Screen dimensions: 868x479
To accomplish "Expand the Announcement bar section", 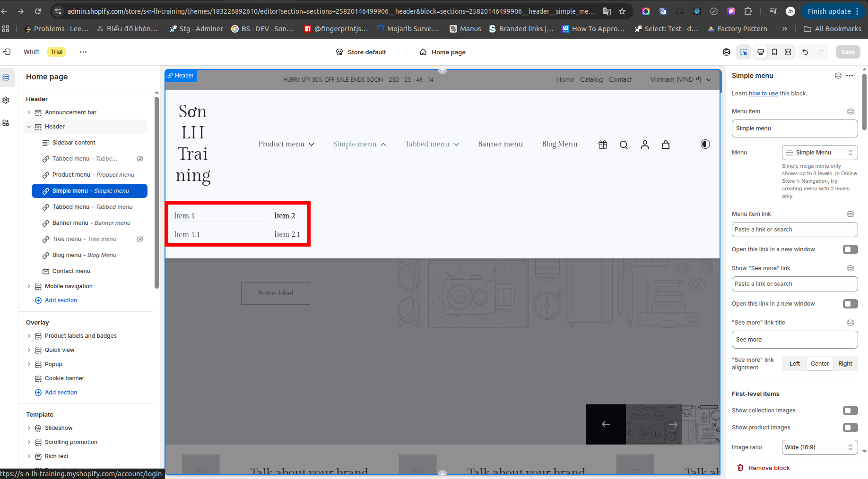I will (x=29, y=112).
